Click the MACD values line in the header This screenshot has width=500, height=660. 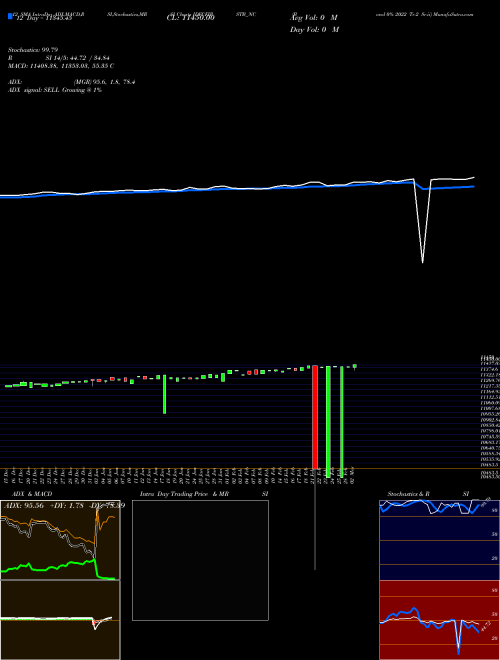[x=61, y=66]
